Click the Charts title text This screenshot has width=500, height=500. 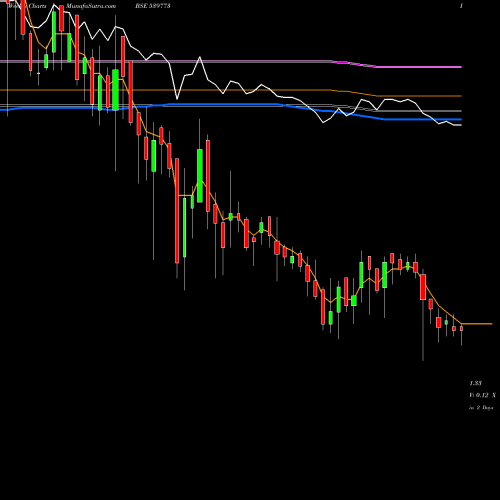(38, 6)
